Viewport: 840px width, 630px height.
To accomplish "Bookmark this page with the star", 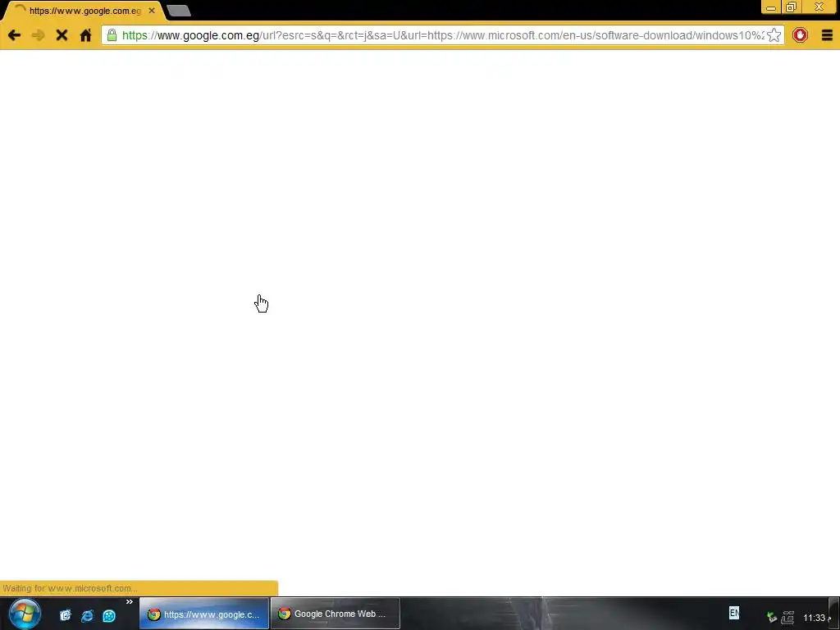I will (x=774, y=35).
